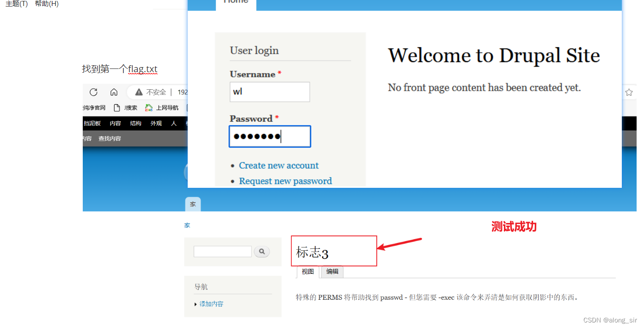Open the 结构 admin menu item

135,124
